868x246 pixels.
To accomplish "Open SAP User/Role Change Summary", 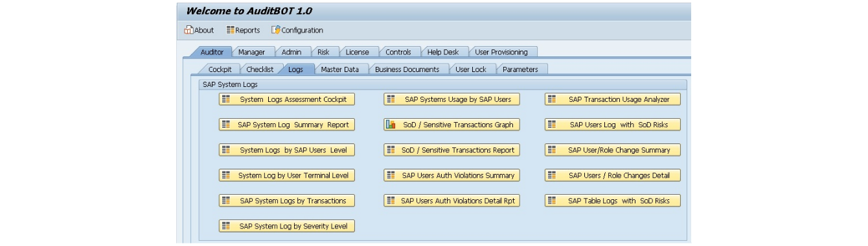I will point(613,150).
